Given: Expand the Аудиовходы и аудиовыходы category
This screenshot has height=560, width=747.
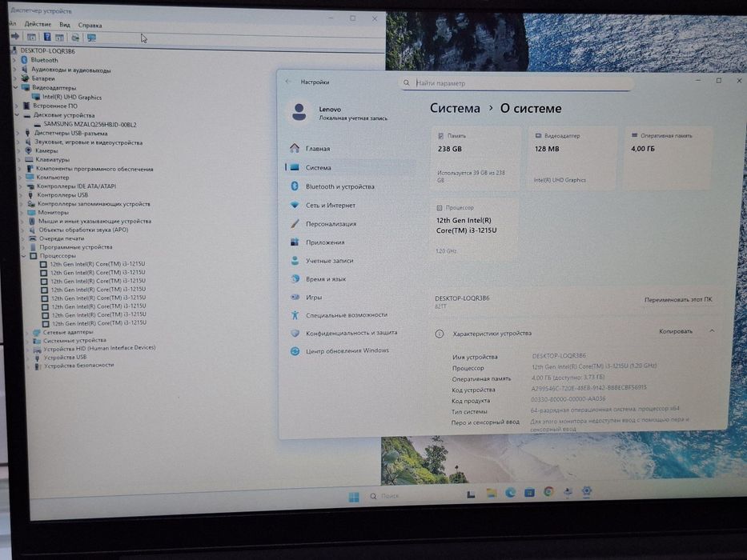Looking at the screenshot, I should click(14, 70).
